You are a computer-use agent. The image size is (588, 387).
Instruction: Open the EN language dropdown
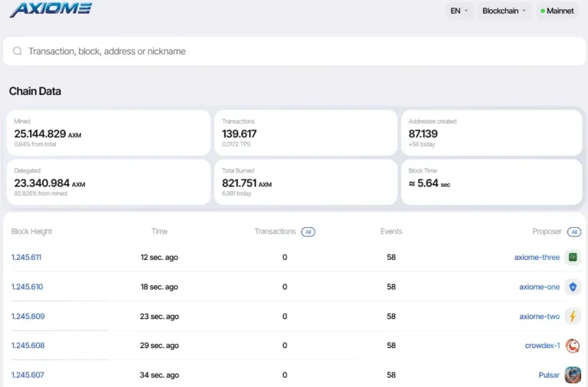[459, 11]
